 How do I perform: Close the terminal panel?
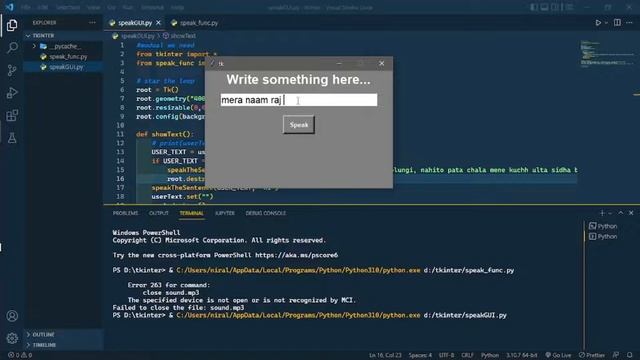click(631, 213)
